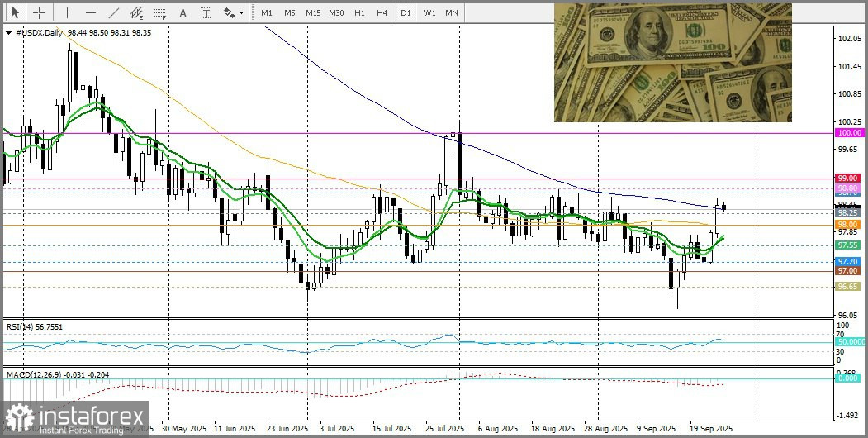The image size is (868, 438).
Task: Click the pink 98.80 price level label
Action: click(849, 188)
